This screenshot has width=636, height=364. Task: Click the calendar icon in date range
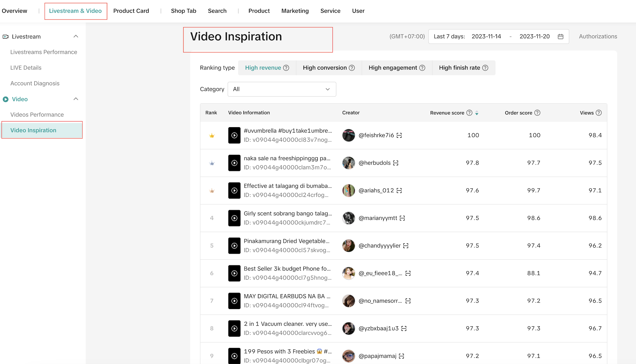tap(560, 36)
